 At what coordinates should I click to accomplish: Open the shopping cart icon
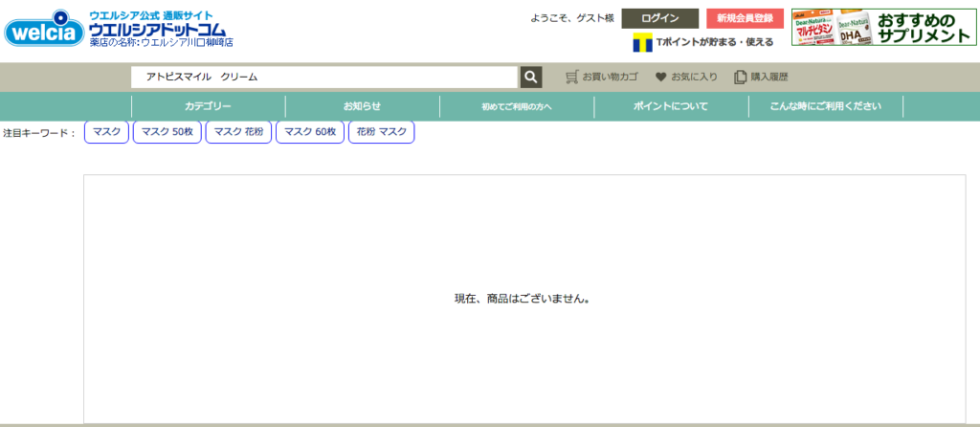coord(571,77)
